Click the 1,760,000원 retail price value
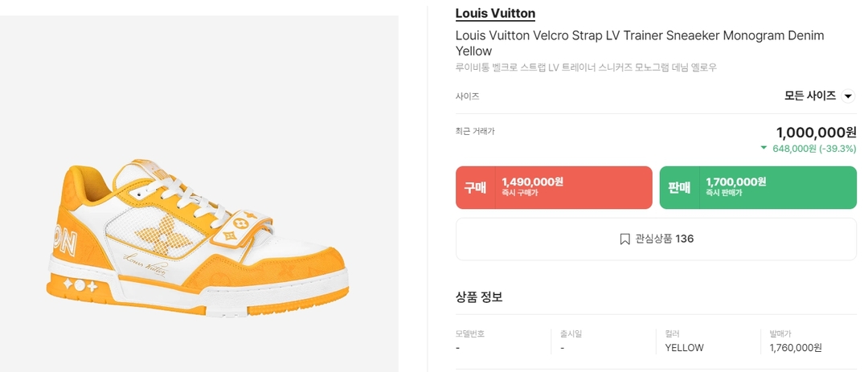This screenshot has width=868, height=372. point(795,348)
